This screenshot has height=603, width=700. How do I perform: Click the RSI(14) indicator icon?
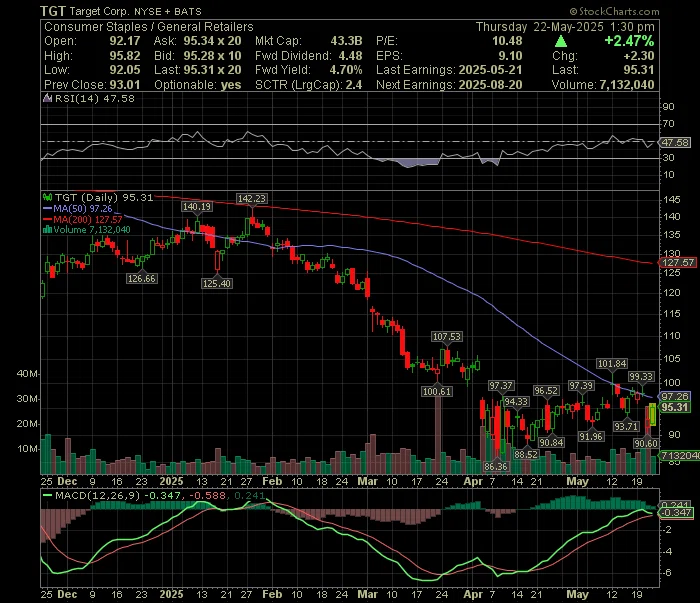pyautogui.click(x=47, y=98)
